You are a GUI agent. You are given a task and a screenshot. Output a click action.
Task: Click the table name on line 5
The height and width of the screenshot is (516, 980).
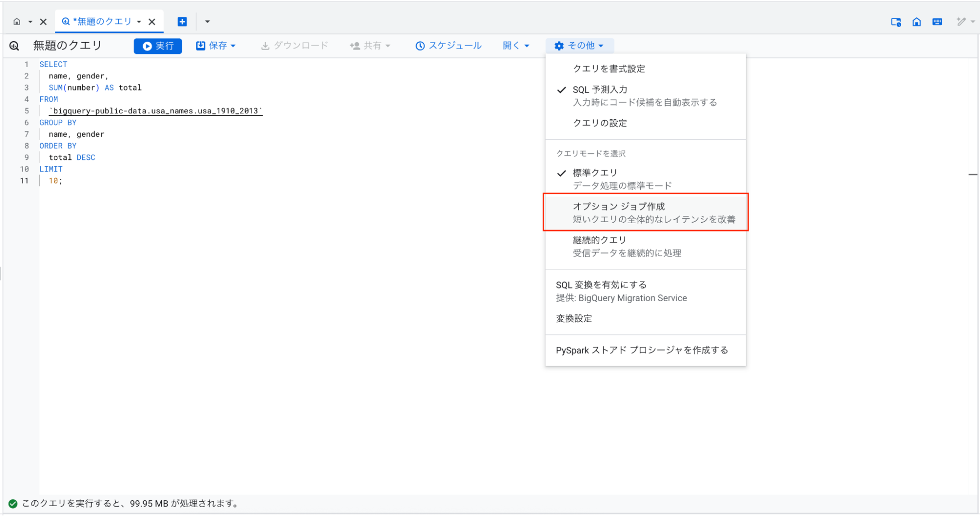point(156,111)
